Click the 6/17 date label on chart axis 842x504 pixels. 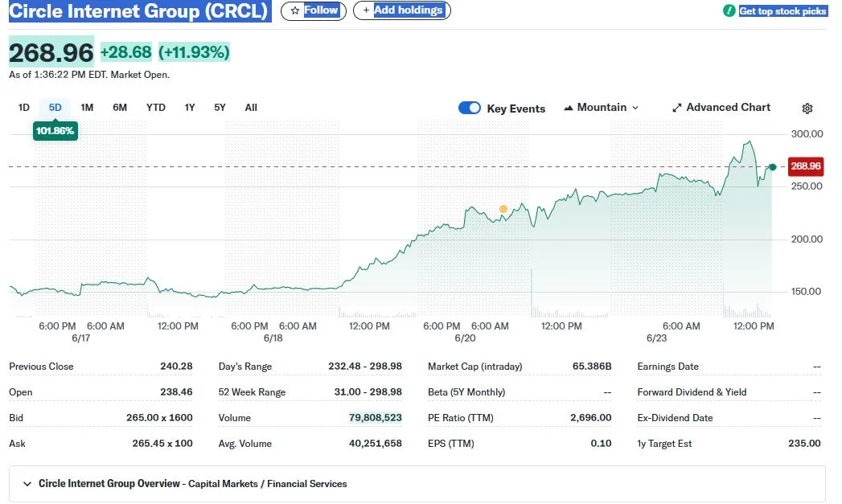(x=80, y=338)
